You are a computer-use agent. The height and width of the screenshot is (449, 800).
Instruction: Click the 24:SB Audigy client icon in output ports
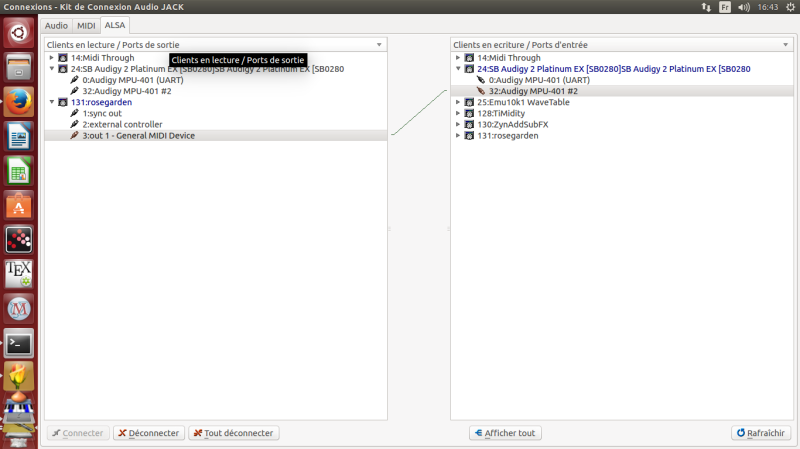point(63,69)
